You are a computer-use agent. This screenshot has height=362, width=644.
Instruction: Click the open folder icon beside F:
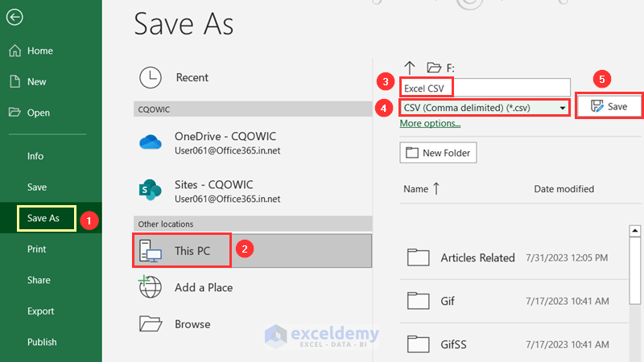(x=434, y=68)
